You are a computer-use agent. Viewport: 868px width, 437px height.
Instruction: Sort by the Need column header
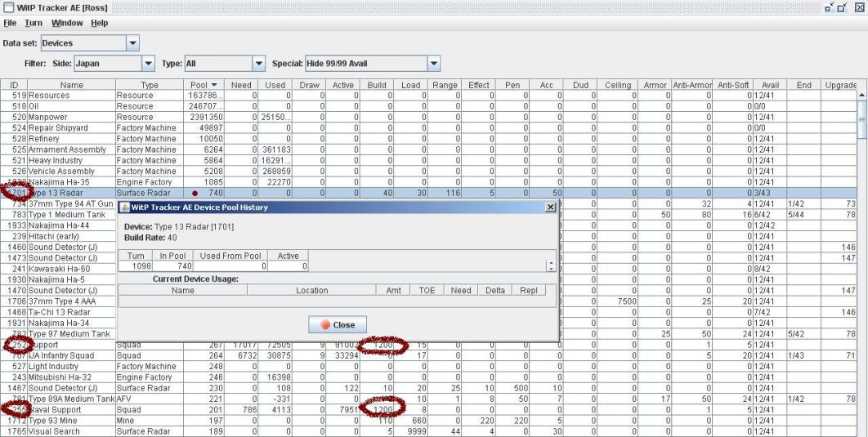[241, 85]
